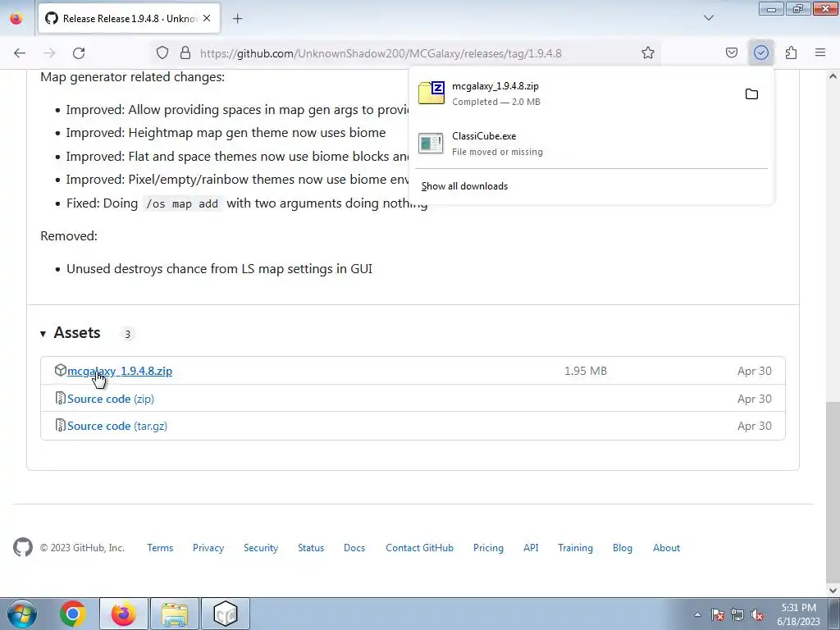Open the Extensions puzzle icon

(791, 53)
